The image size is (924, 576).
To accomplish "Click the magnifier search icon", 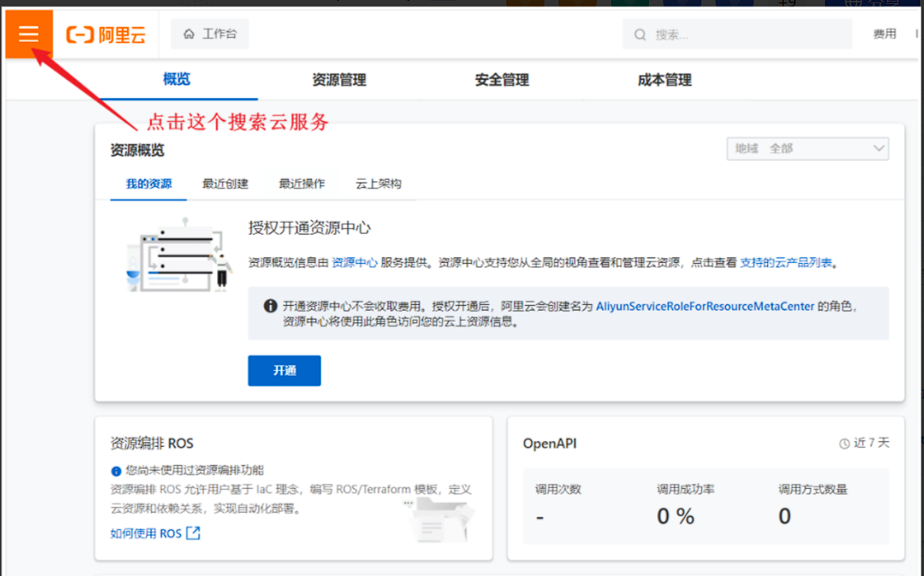I will [x=640, y=35].
